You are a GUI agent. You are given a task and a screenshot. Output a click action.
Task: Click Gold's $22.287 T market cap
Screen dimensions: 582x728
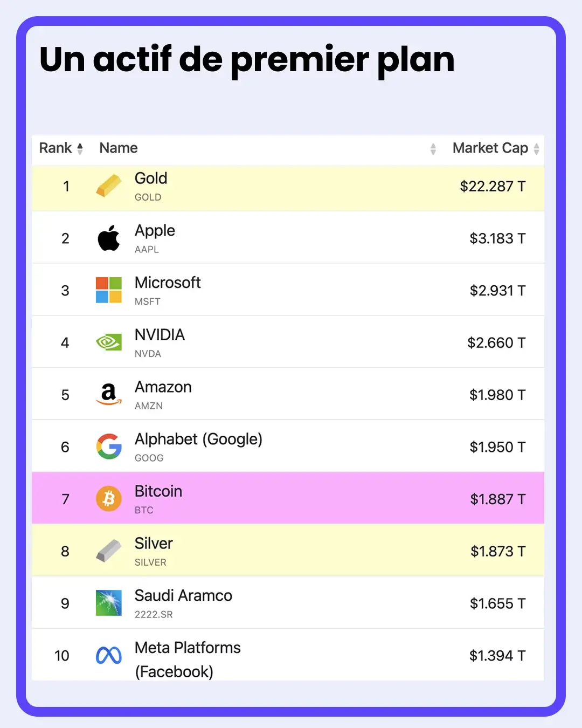[x=493, y=186]
